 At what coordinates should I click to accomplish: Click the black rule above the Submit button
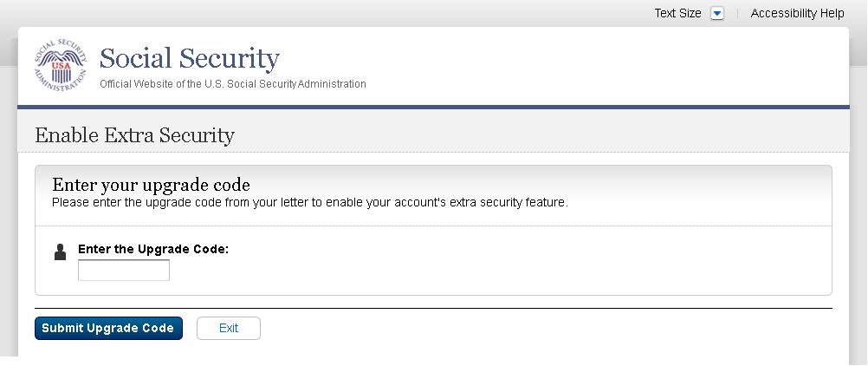tap(433, 308)
